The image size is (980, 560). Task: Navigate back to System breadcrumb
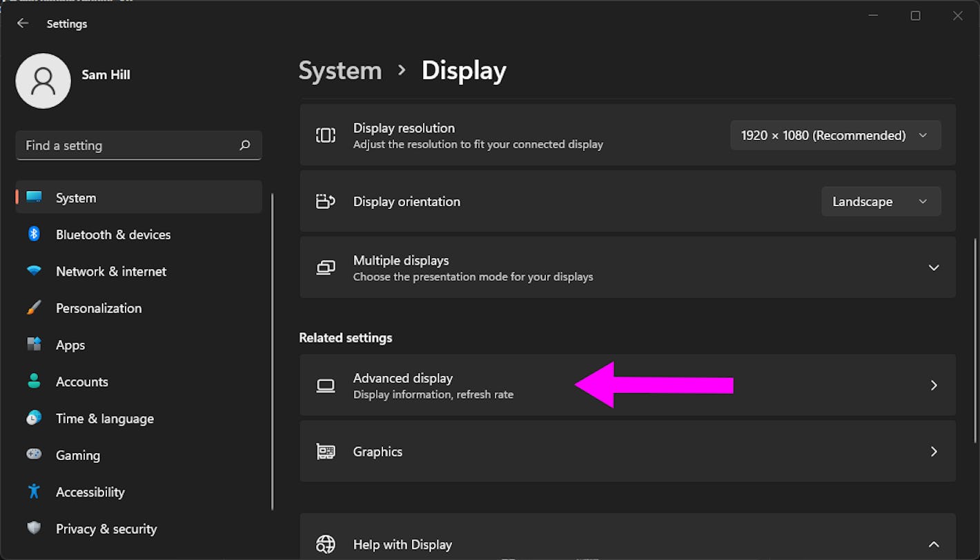340,70
